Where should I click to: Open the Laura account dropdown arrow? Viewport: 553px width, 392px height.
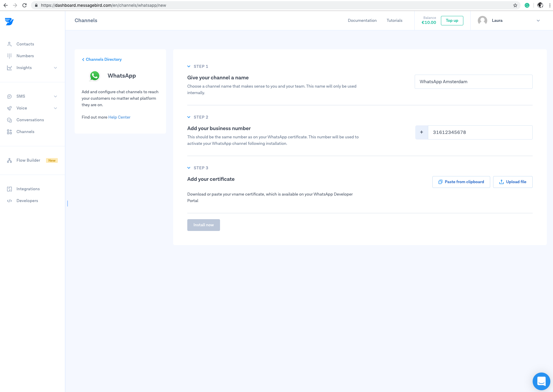tap(538, 21)
